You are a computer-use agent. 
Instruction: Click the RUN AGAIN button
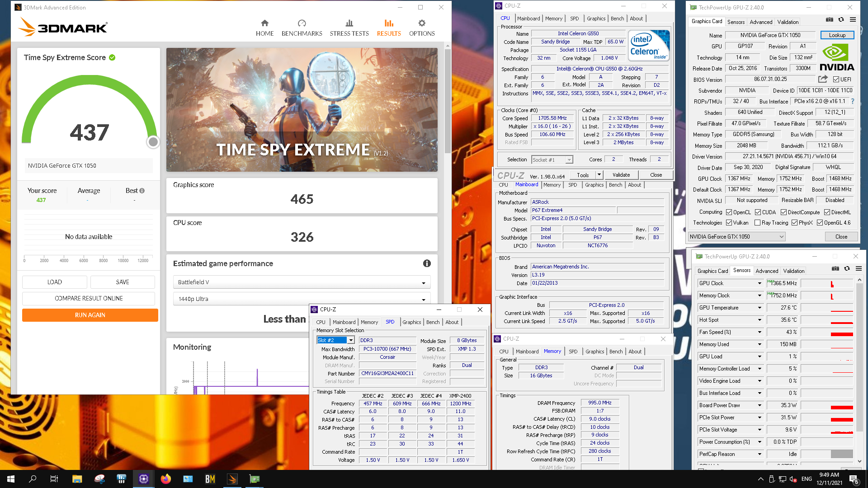pyautogui.click(x=90, y=315)
